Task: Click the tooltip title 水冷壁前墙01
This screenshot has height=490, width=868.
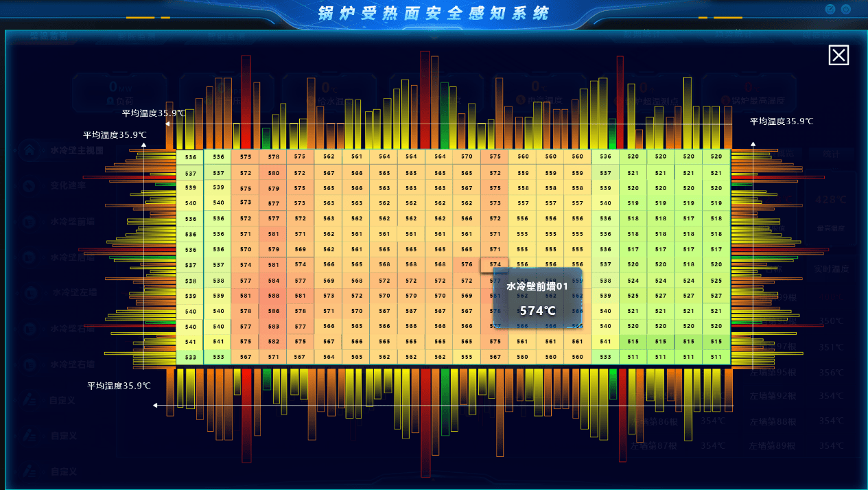Action: click(x=537, y=286)
